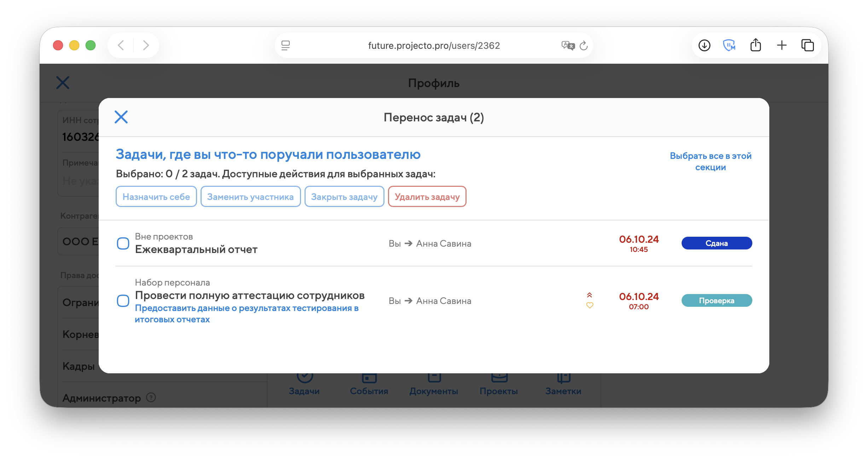Check the Ежеквартальный отчет task checkbox

tap(123, 243)
